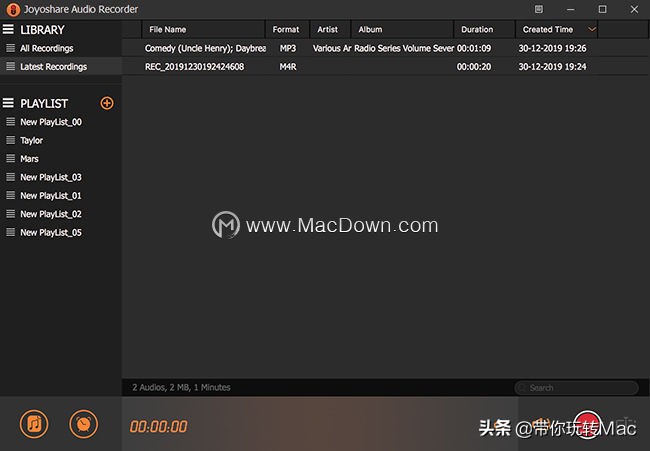Image resolution: width=650 pixels, height=451 pixels.
Task: Sort by the Duration column header
Action: (x=485, y=29)
